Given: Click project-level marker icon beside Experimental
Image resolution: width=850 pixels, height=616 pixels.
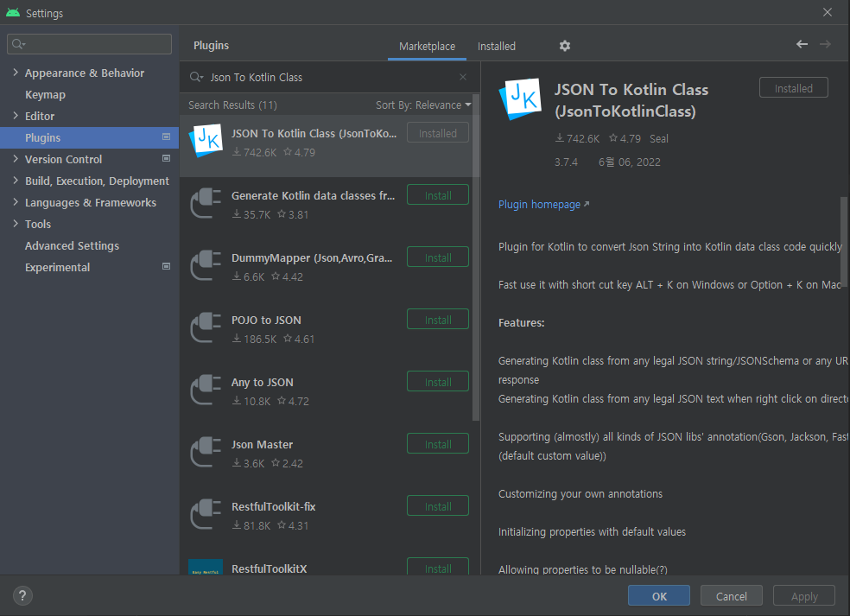Looking at the screenshot, I should (x=167, y=267).
